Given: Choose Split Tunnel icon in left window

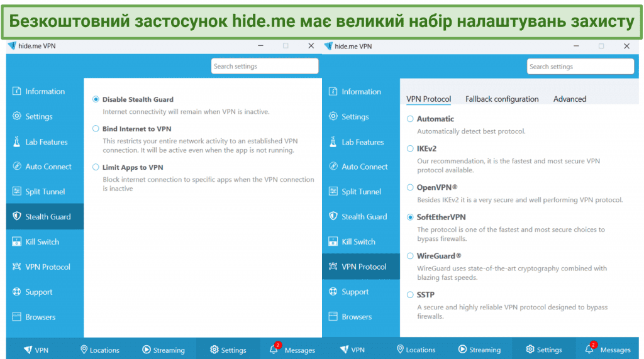Looking at the screenshot, I should coord(16,191).
